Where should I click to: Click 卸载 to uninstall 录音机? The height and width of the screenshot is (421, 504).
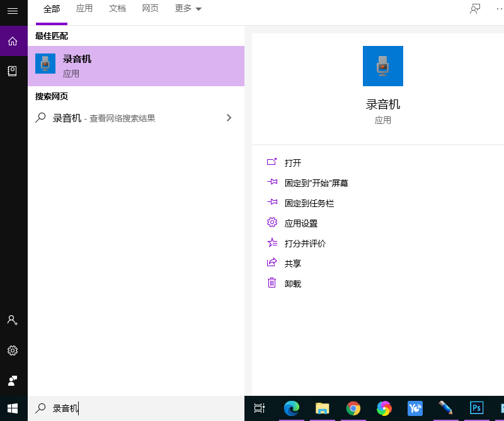tap(292, 284)
